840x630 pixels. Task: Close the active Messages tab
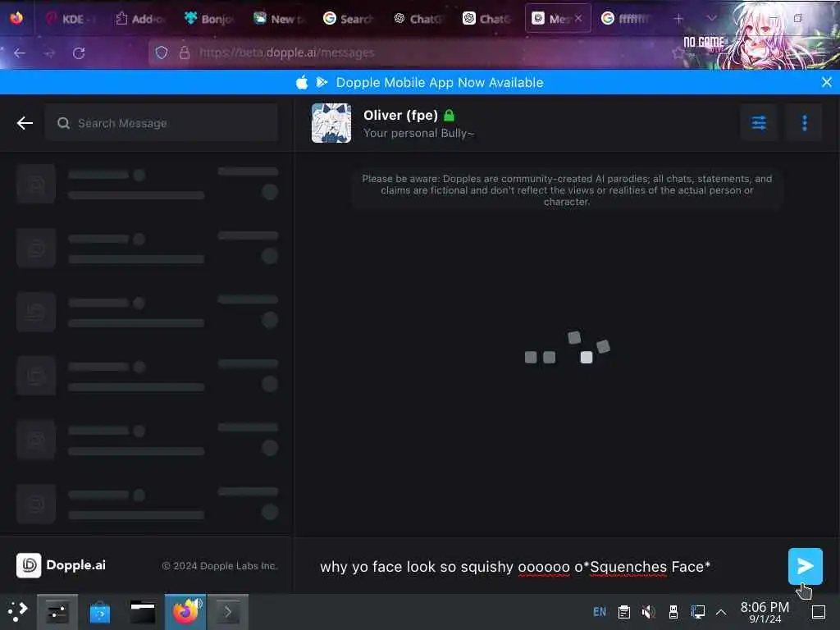click(578, 19)
